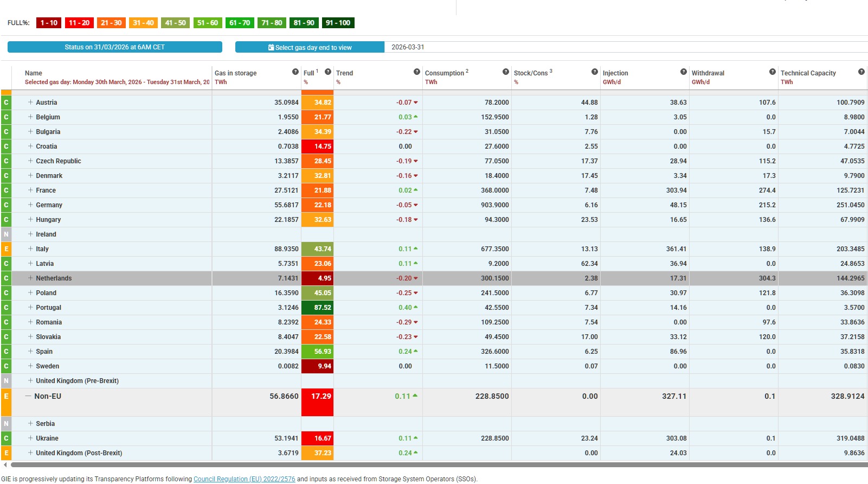Click the 11 - 20 fullness legend swatch
This screenshot has height=484, width=868.
click(79, 23)
